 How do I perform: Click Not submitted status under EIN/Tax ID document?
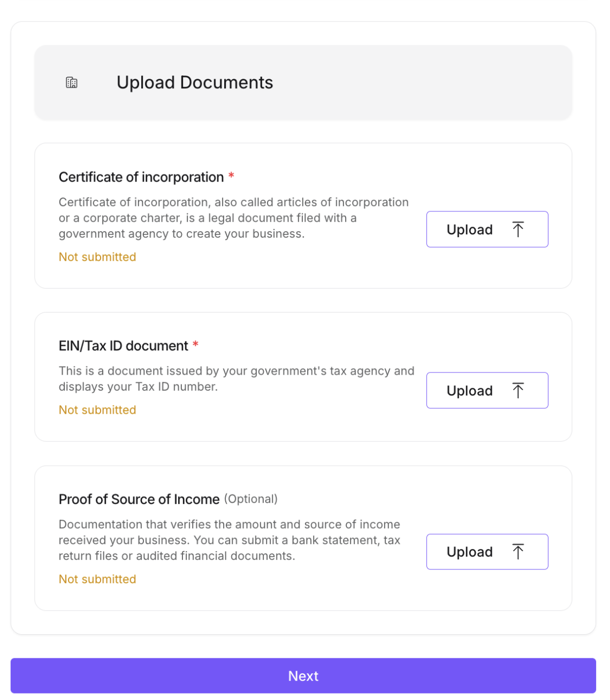[x=97, y=410]
